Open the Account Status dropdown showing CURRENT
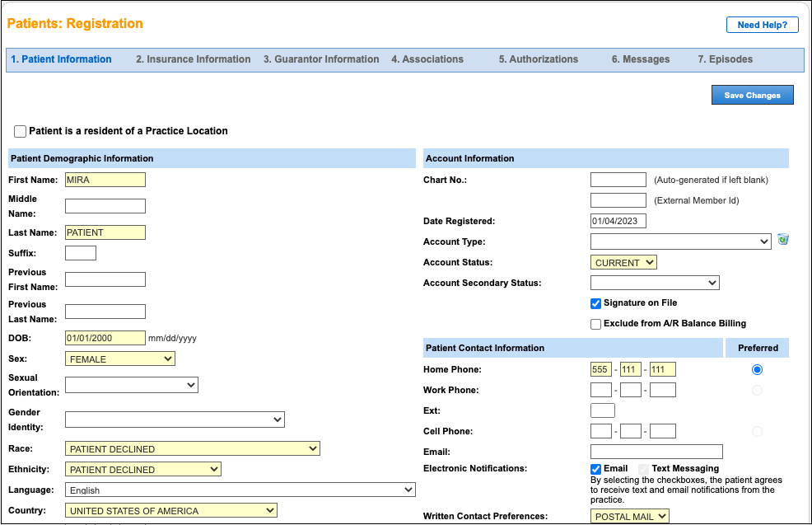This screenshot has height=525, width=812. (x=623, y=262)
